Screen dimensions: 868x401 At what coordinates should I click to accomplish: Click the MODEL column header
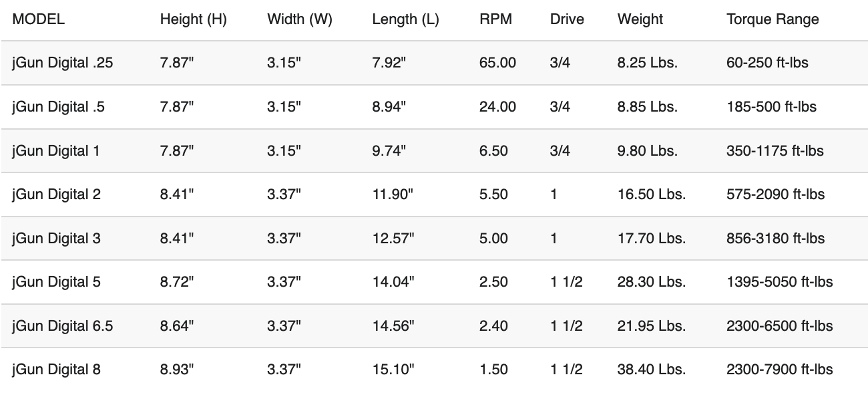(x=38, y=19)
